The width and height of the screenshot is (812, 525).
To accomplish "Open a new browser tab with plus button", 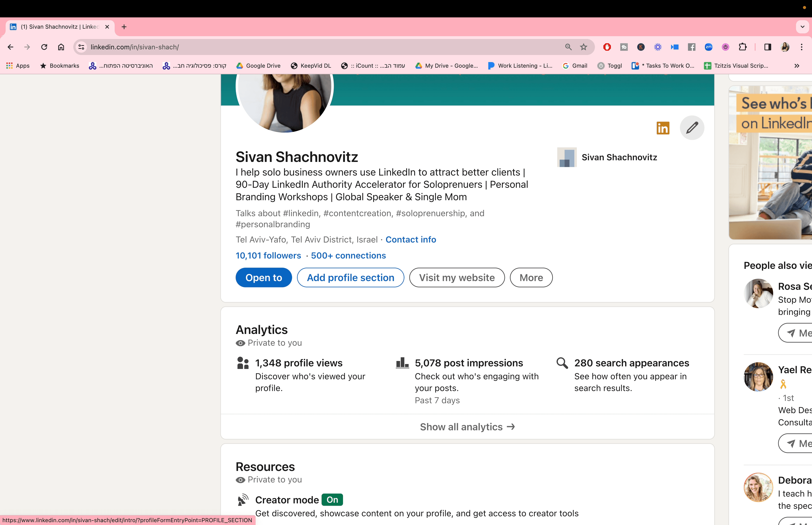I will 124,27.
